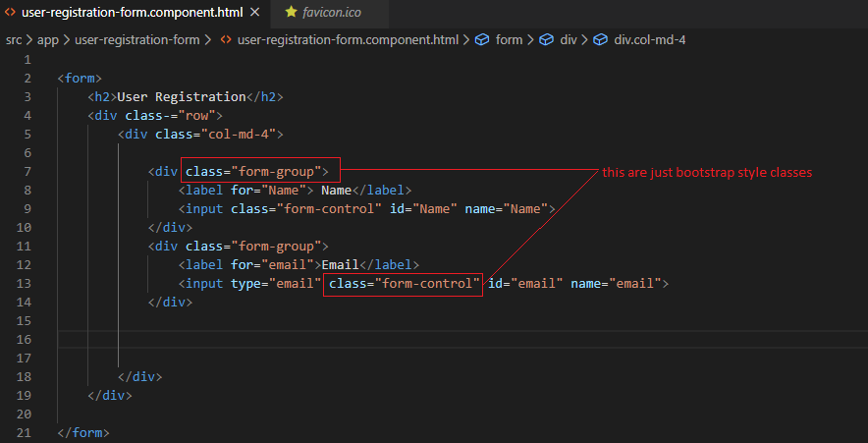Click the breadcrumb filename user-registration-form.component.html

click(349, 40)
